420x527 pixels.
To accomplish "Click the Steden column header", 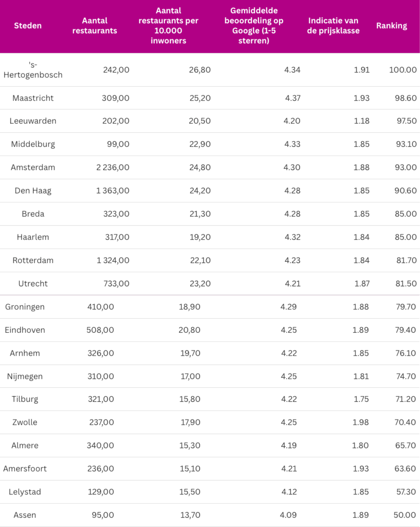I will click(28, 26).
